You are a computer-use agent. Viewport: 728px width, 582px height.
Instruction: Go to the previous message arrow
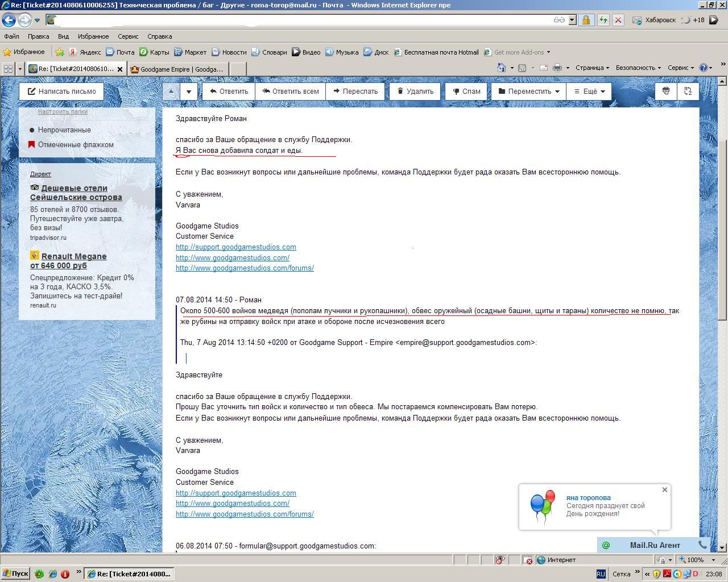(x=171, y=91)
